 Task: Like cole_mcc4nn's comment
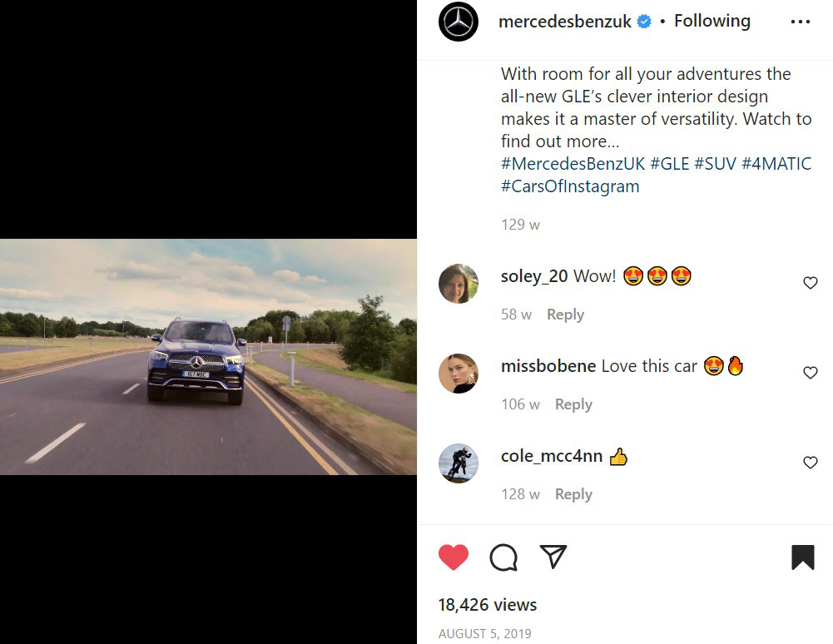tap(811, 463)
